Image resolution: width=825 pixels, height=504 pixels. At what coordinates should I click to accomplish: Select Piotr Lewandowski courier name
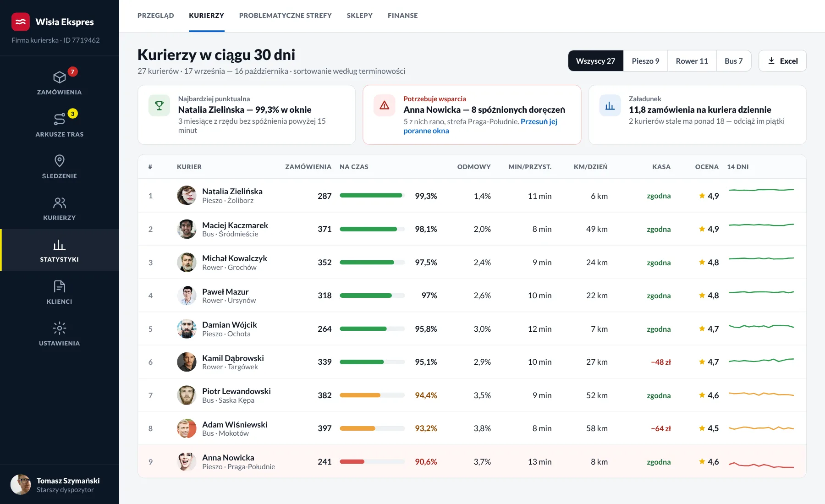coord(236,391)
